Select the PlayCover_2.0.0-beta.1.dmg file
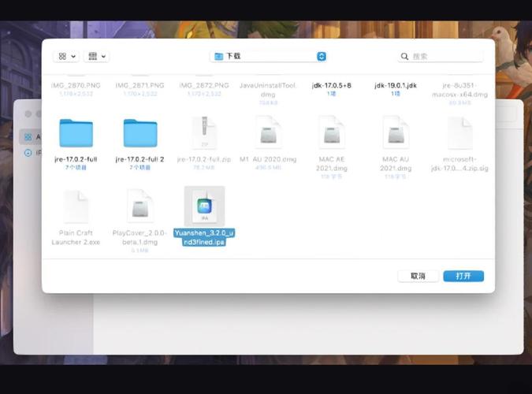 pos(140,206)
